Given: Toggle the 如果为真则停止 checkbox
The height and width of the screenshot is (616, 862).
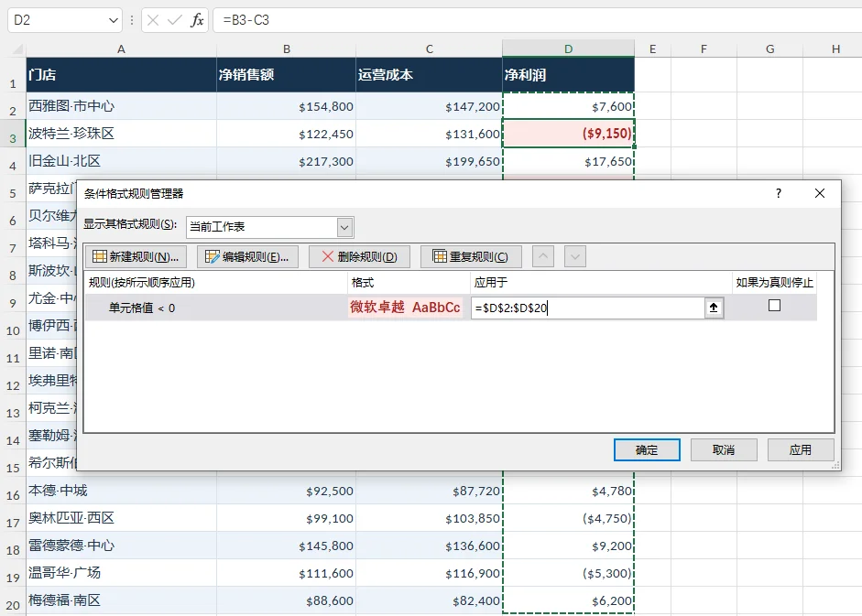Looking at the screenshot, I should pos(775,306).
